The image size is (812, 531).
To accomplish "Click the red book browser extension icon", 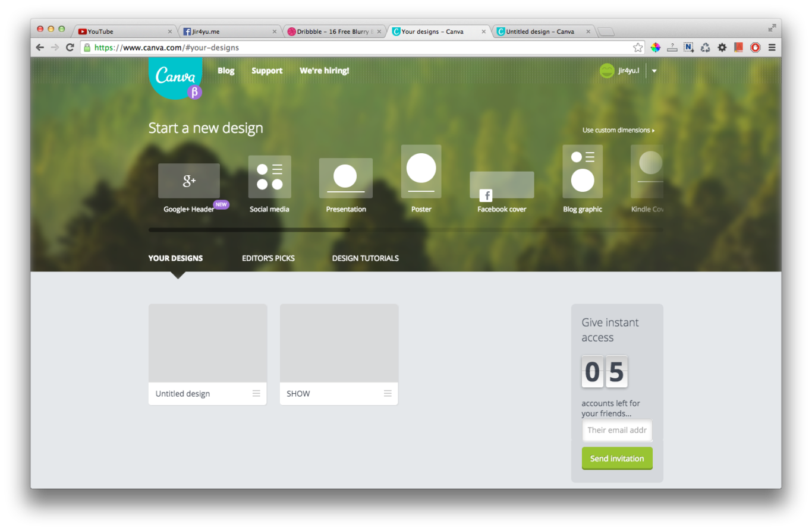I will 739,48.
